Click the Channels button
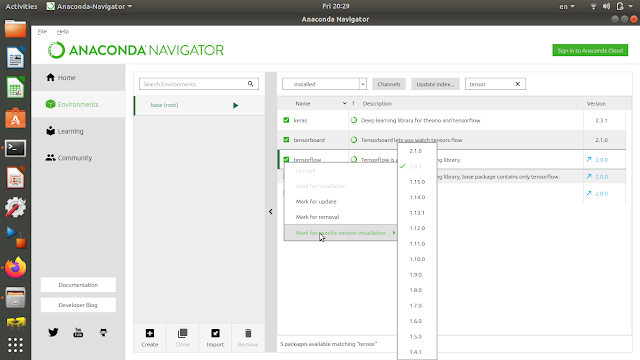 [389, 84]
